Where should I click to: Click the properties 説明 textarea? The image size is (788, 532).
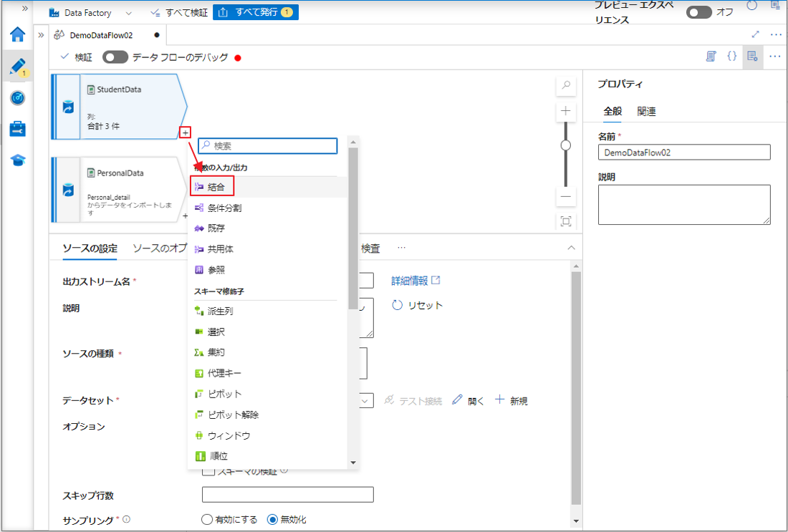coord(684,205)
